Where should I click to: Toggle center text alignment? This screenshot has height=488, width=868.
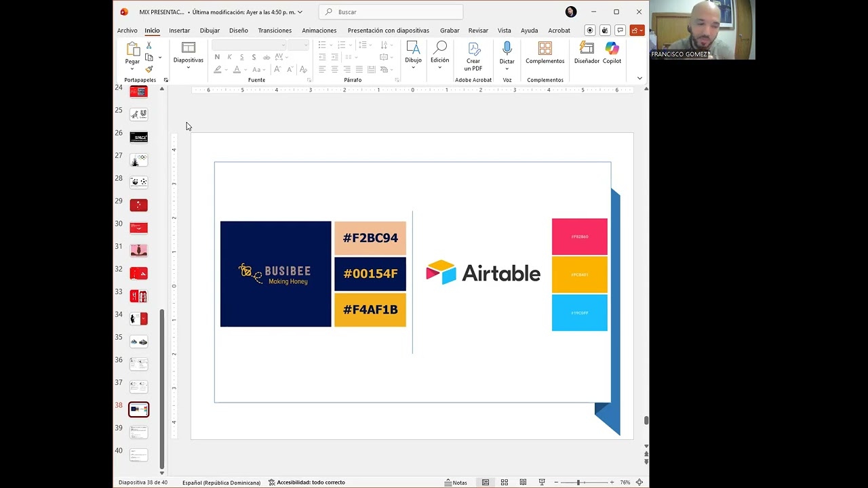(x=334, y=69)
